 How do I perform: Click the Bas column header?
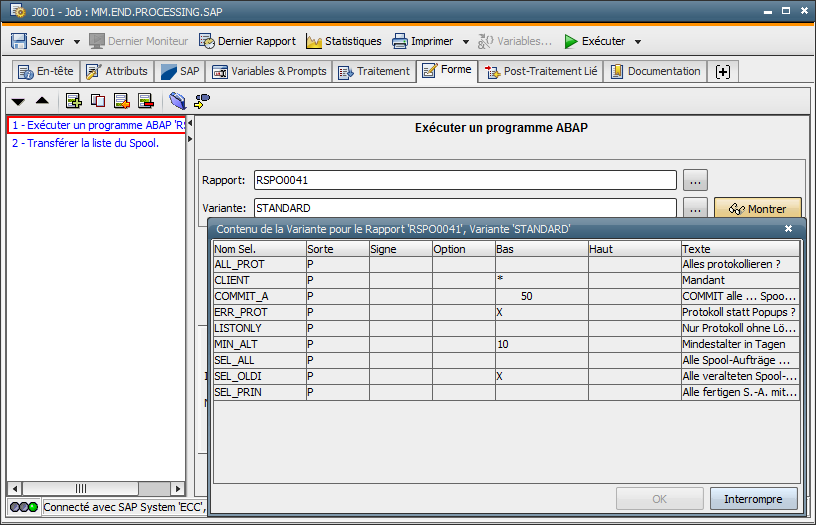pos(542,249)
